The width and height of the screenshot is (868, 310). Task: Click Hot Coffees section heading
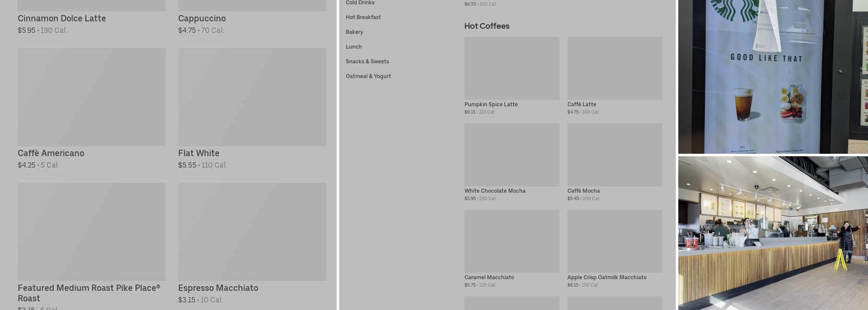tap(487, 26)
